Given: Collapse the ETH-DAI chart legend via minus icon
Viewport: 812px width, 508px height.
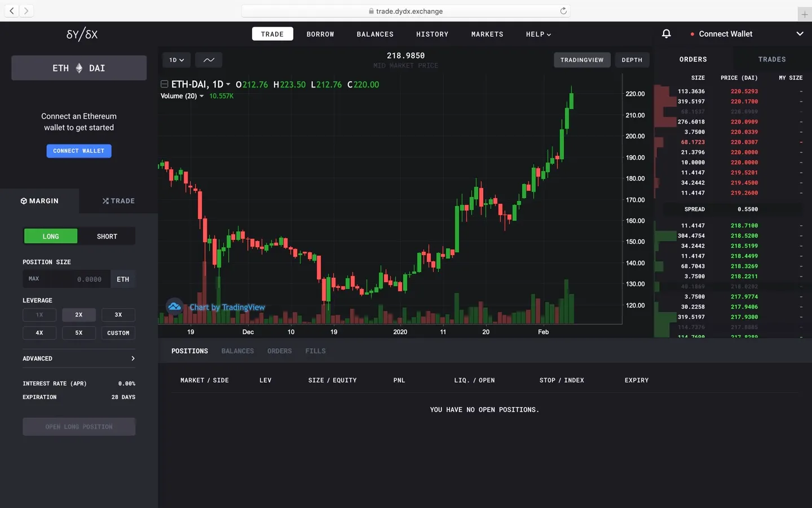Looking at the screenshot, I should tap(164, 84).
